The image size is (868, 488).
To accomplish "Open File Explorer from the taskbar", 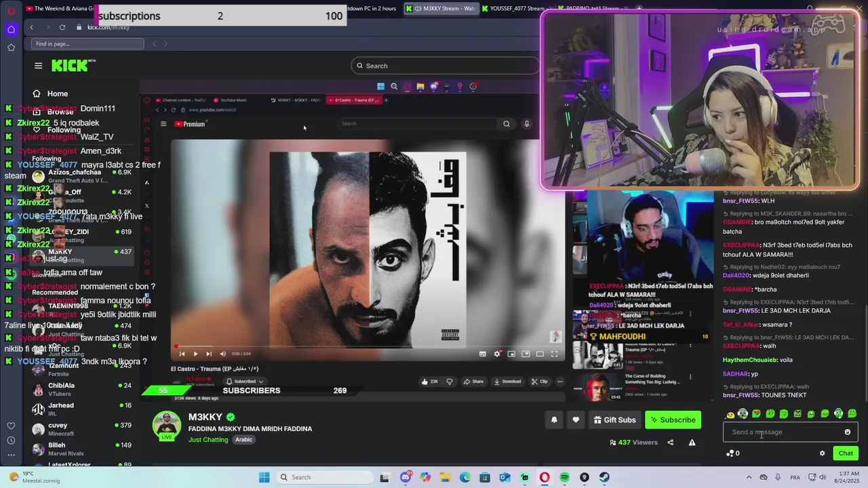I will tap(445, 477).
